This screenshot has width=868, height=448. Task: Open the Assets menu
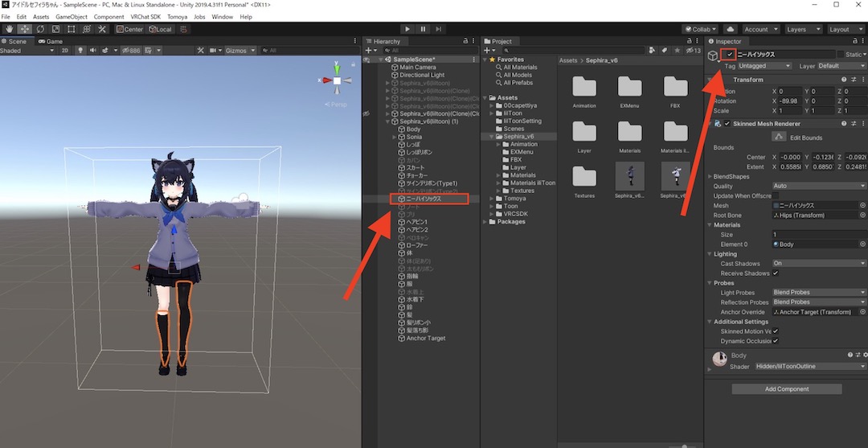(x=41, y=17)
